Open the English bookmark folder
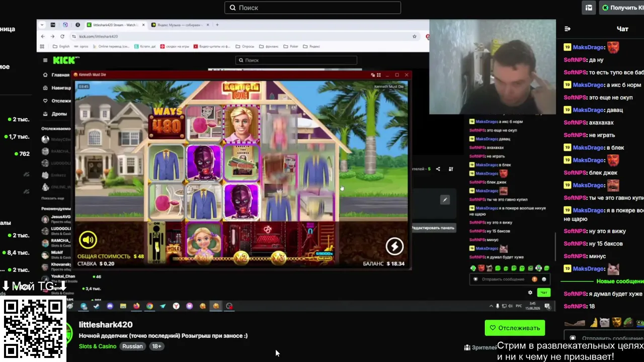This screenshot has height=362, width=644. click(x=61, y=46)
